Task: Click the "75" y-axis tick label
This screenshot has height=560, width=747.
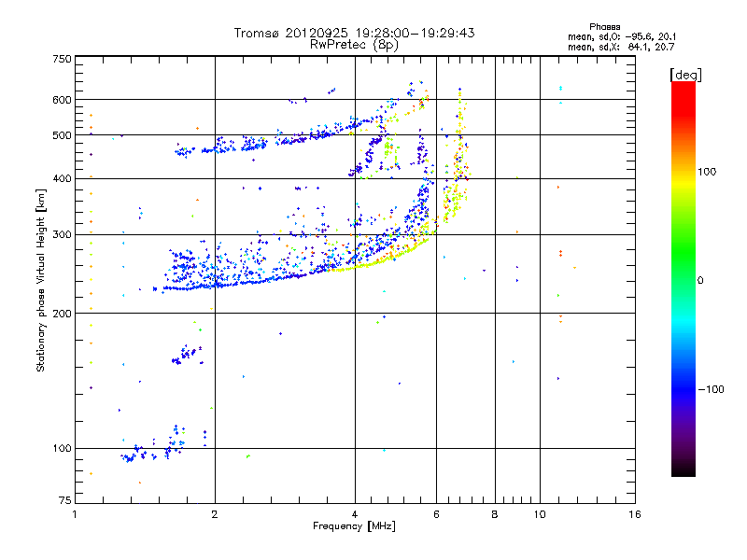Action: [65, 500]
